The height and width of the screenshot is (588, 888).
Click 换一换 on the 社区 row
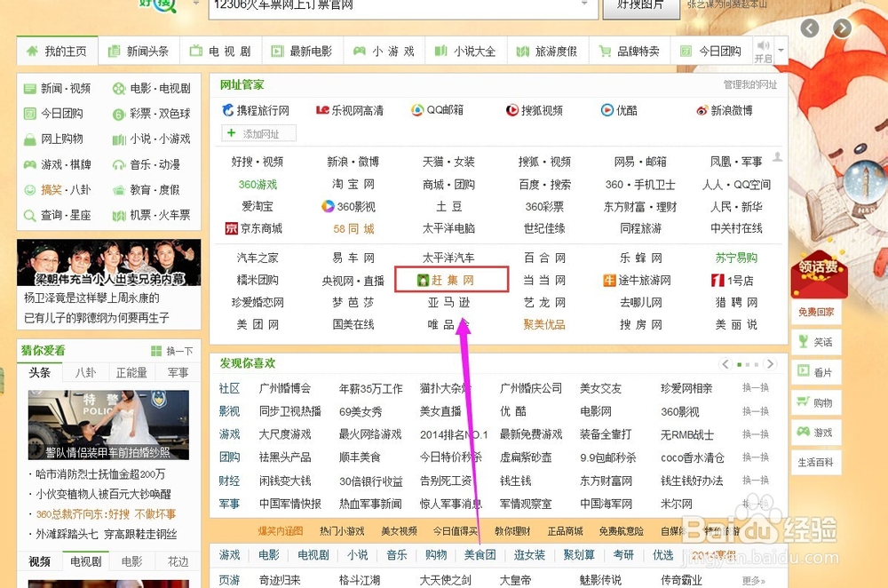click(756, 388)
